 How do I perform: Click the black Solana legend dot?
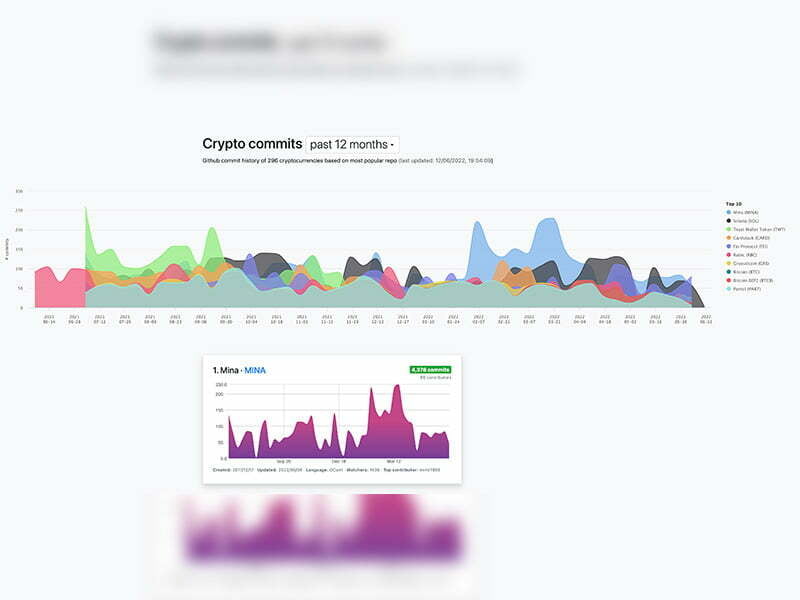pyautogui.click(x=727, y=221)
